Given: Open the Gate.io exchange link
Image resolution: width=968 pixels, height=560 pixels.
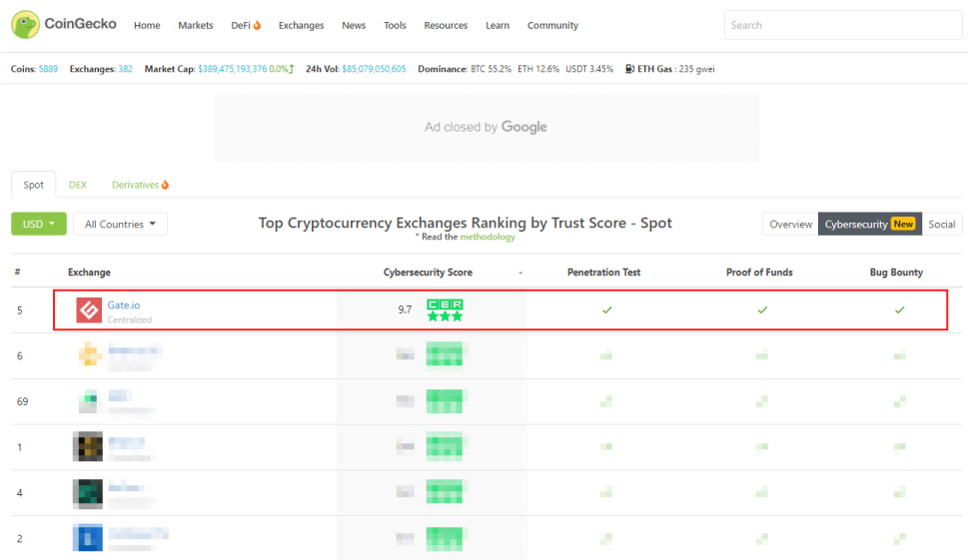Looking at the screenshot, I should point(124,304).
